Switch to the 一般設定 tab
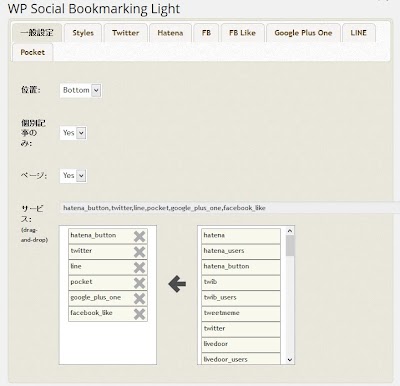Image resolution: width=400 pixels, height=386 pixels. (37, 33)
